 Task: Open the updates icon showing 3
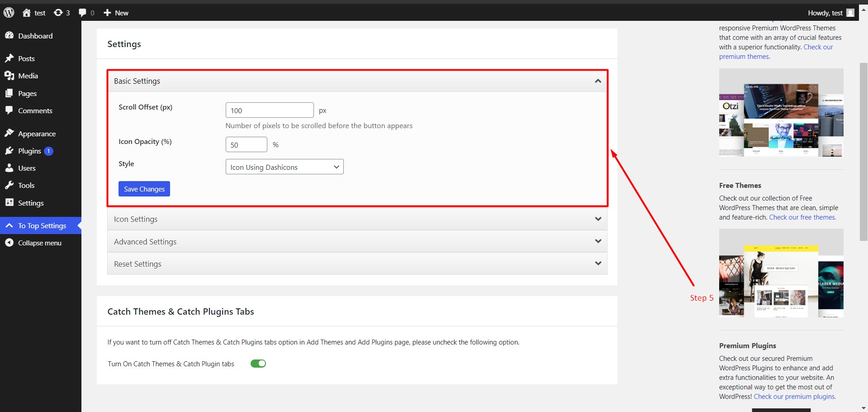58,13
